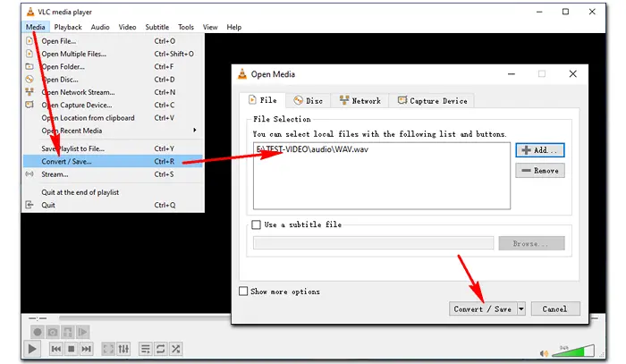626x364 pixels.
Task: Toggle the playlist view button
Action: click(145, 349)
